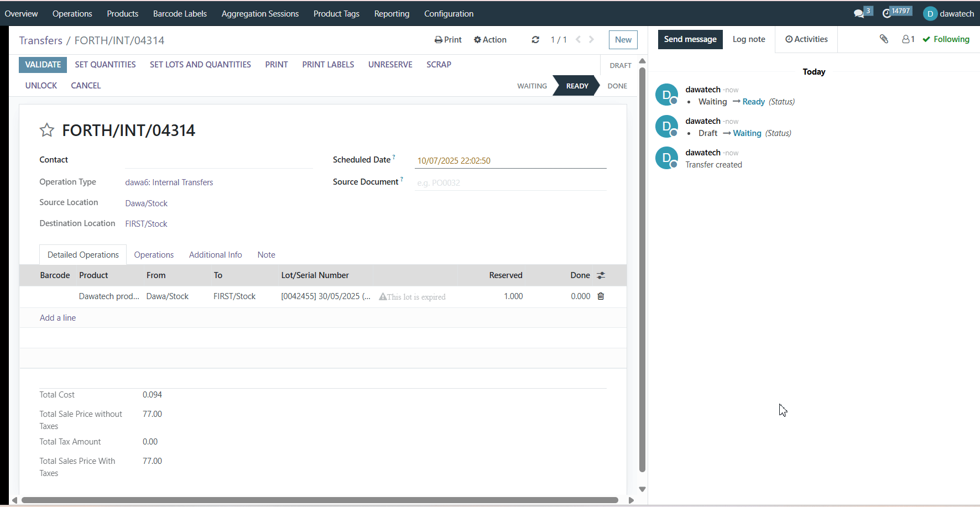The width and height of the screenshot is (980, 507).
Task: Open Product Tags menu
Action: [x=336, y=13]
